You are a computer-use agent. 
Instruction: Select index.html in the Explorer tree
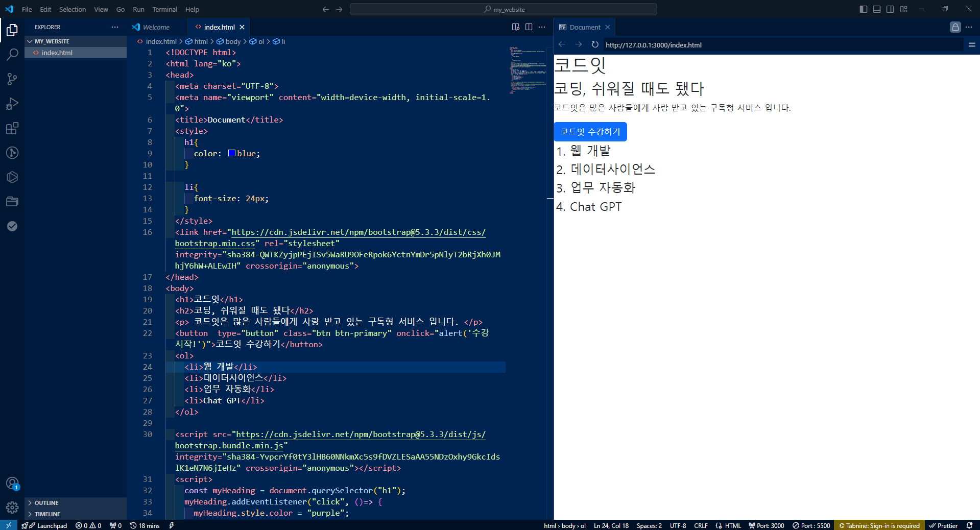[76, 53]
